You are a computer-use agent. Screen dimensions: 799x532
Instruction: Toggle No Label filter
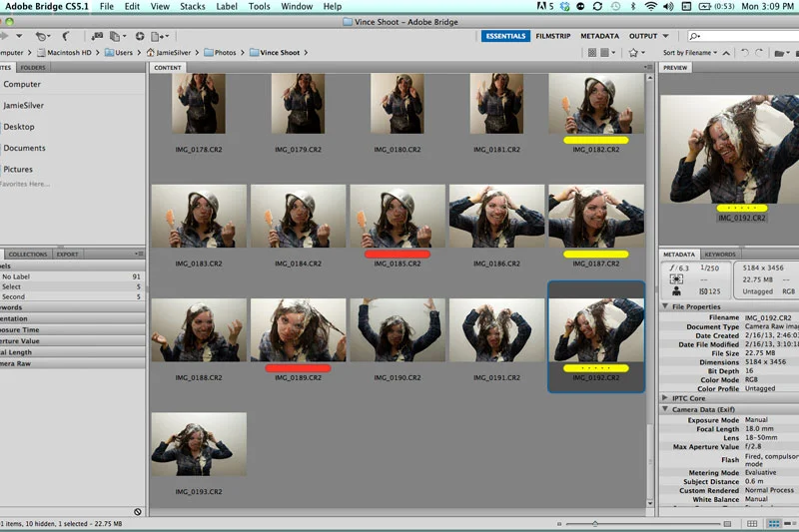(x=71, y=276)
